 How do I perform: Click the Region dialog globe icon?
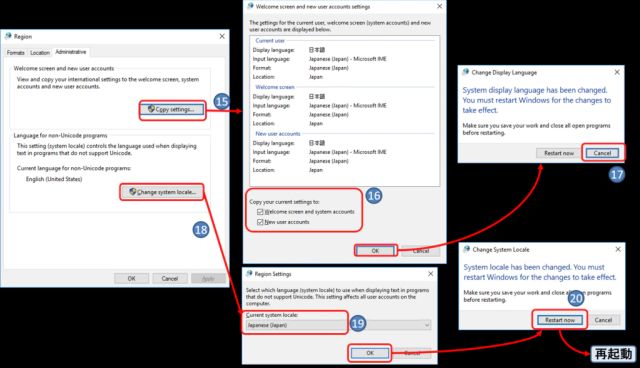pos(8,36)
